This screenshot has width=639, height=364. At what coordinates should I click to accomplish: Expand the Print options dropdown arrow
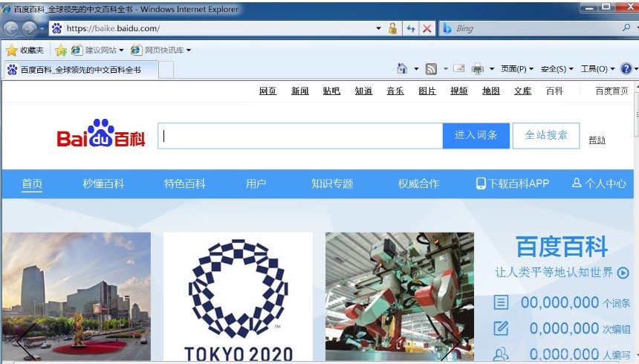[491, 69]
